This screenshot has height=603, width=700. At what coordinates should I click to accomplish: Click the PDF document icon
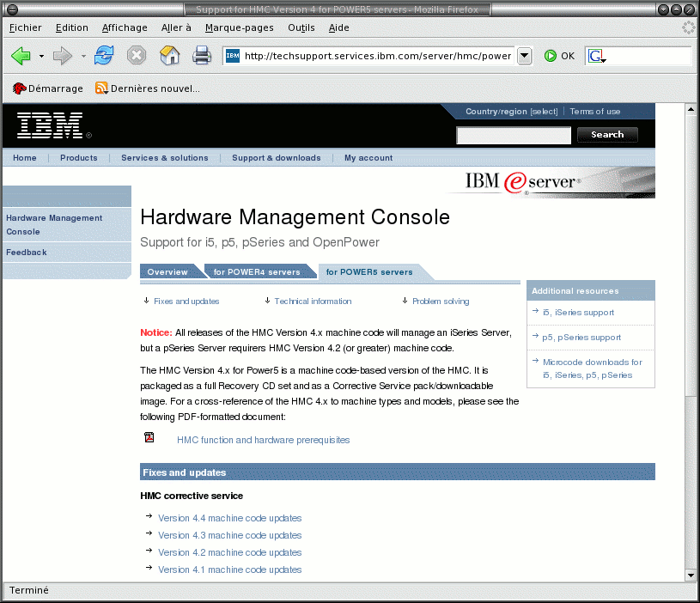pyautogui.click(x=149, y=437)
